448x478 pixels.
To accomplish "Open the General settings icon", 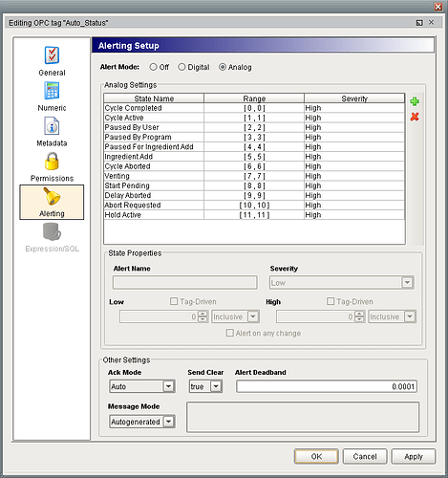I will click(x=52, y=55).
